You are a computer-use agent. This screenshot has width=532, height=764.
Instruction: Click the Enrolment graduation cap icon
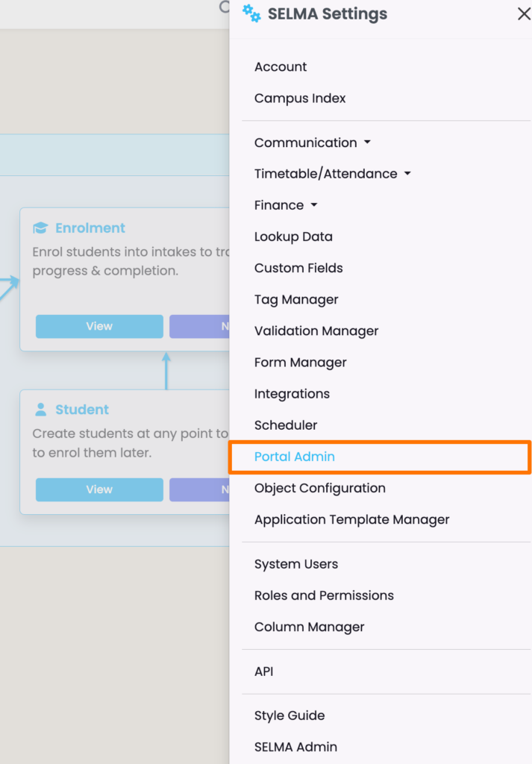click(40, 228)
